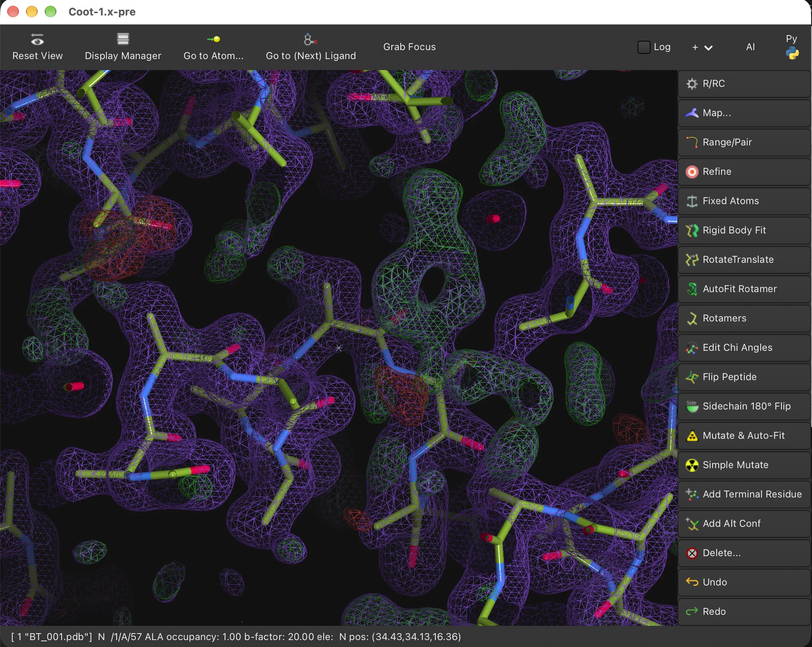Click the Flip Peptide tool
Screen dimensions: 812x647
coord(744,377)
